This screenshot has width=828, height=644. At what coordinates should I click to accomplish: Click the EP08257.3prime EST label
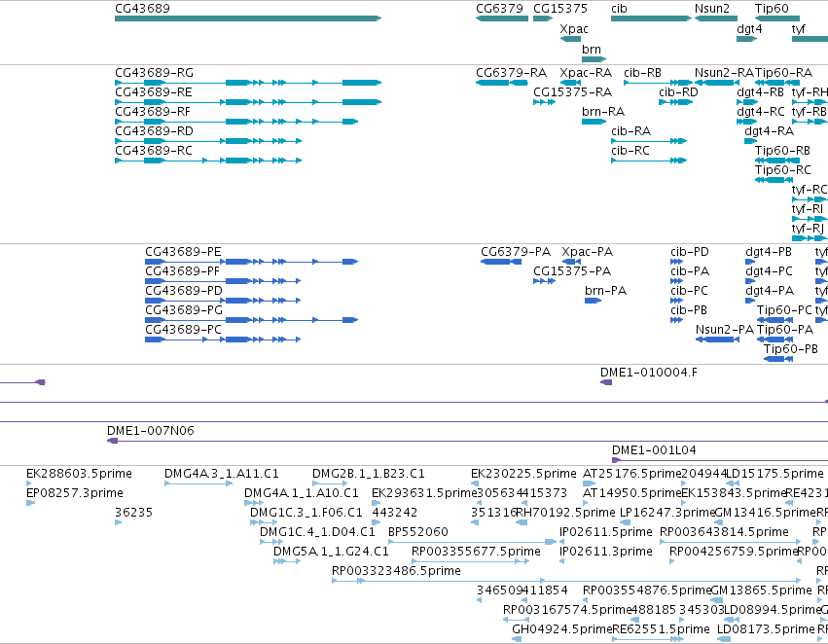75,493
